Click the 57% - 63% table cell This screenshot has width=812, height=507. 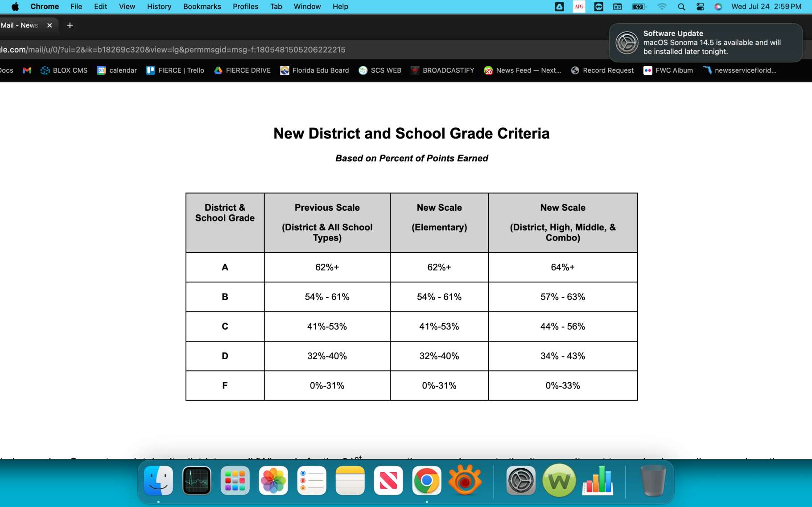[563, 297]
